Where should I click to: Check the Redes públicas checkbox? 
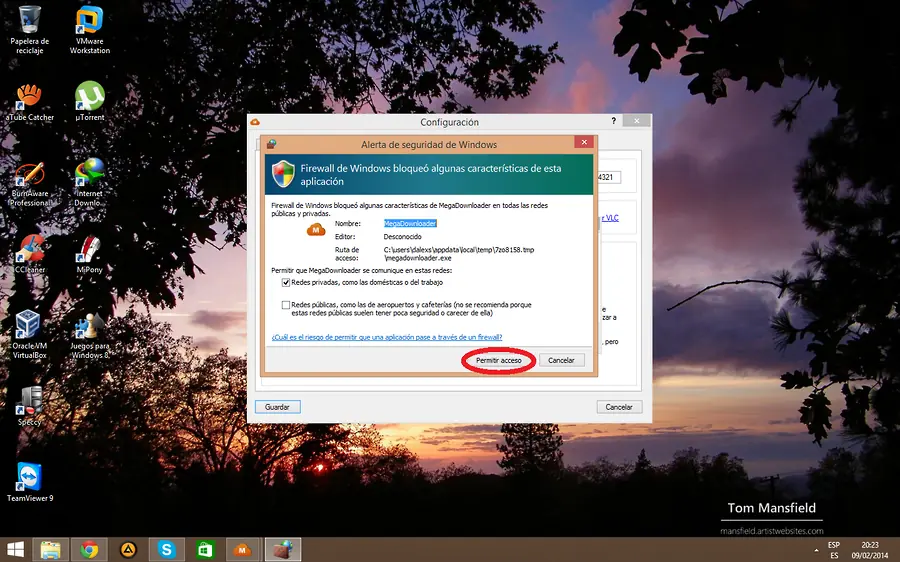[285, 305]
